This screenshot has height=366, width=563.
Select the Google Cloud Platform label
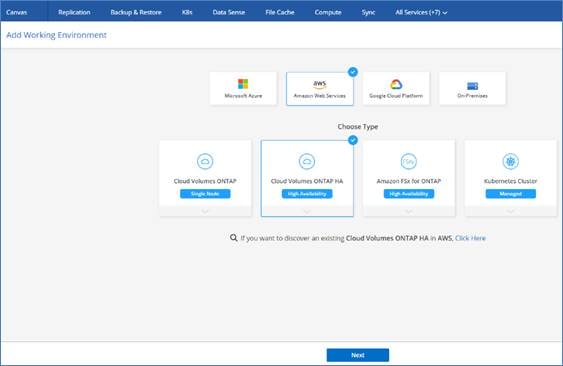[x=396, y=96]
